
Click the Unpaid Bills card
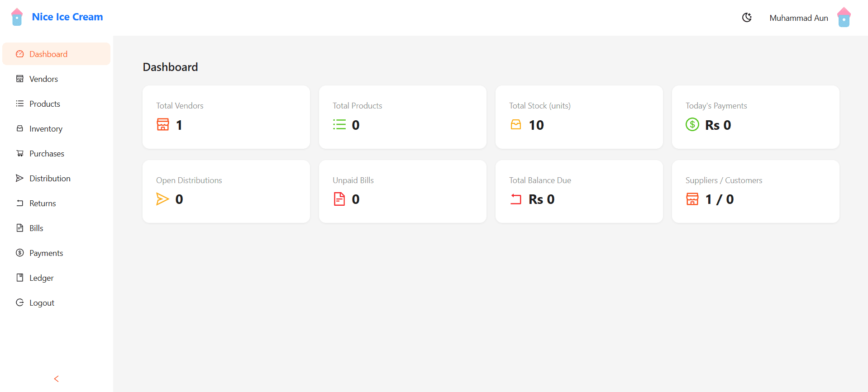click(402, 191)
